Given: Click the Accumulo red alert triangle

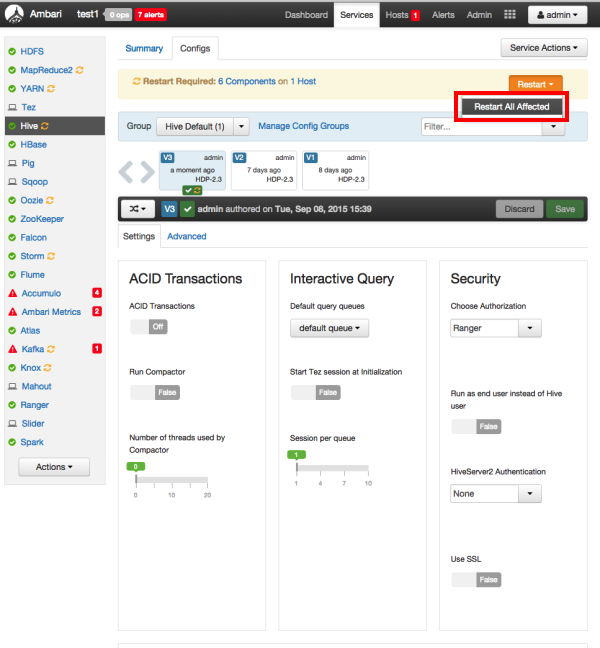Looking at the screenshot, I should tap(13, 293).
